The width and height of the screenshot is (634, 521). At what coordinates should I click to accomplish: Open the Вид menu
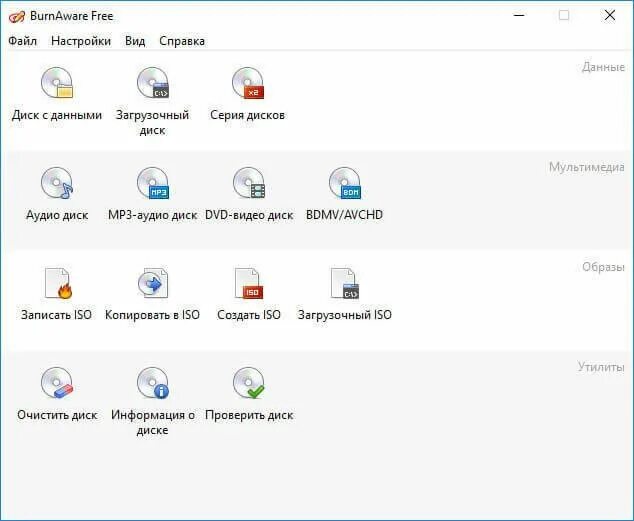coord(135,41)
